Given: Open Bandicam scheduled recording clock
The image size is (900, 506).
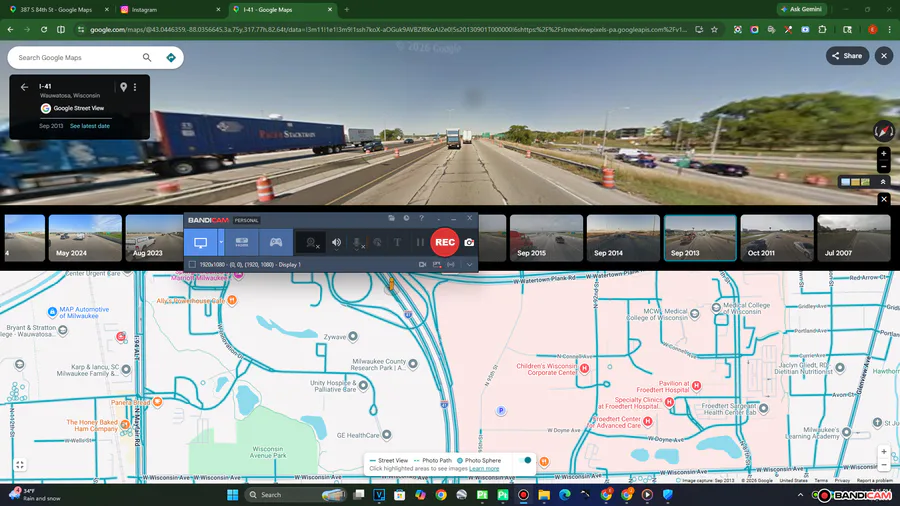Looking at the screenshot, I should pos(406,218).
